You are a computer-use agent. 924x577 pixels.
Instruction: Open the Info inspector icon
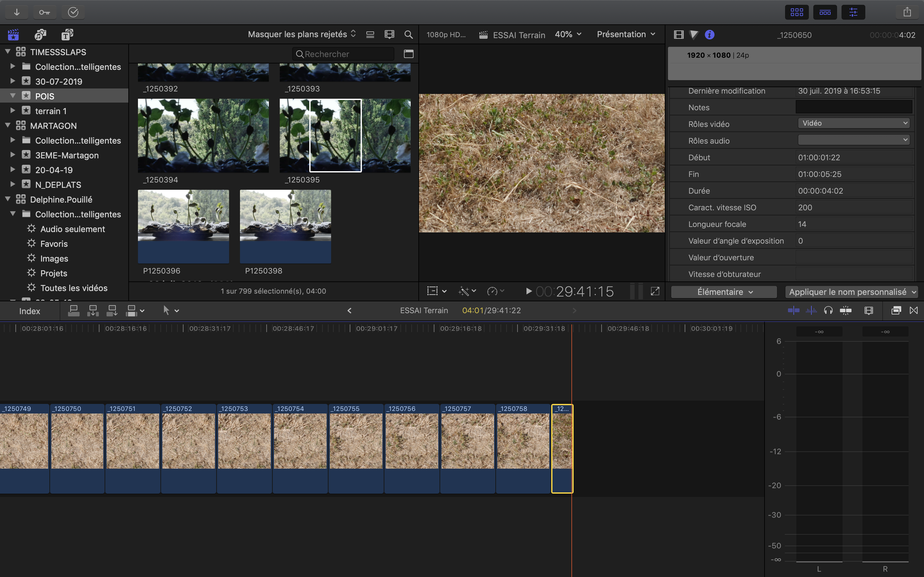(709, 35)
